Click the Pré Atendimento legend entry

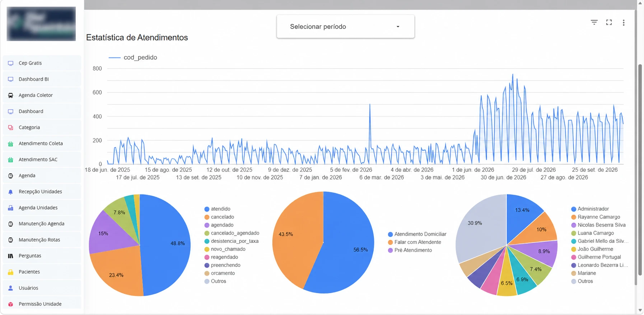410,250
